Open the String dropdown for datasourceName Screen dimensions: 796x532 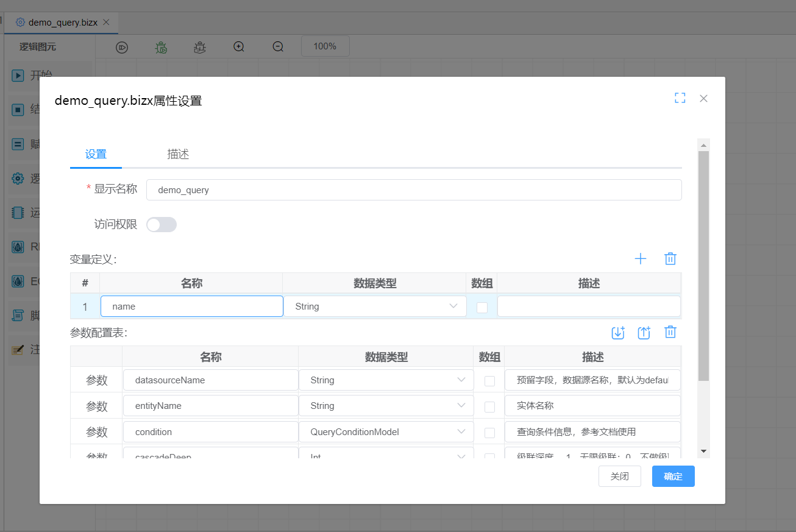[463, 380]
